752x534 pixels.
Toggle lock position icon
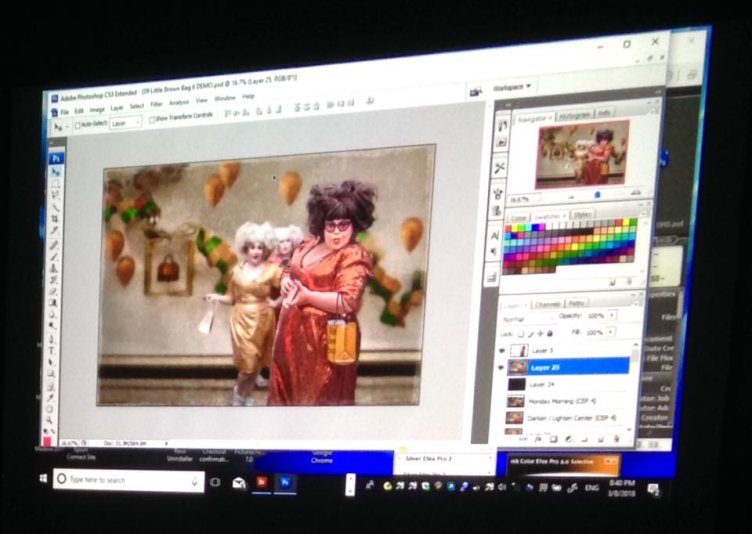(540, 333)
